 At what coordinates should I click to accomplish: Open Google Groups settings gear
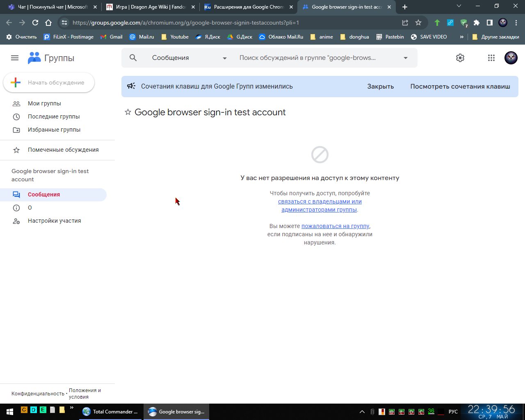point(460,58)
